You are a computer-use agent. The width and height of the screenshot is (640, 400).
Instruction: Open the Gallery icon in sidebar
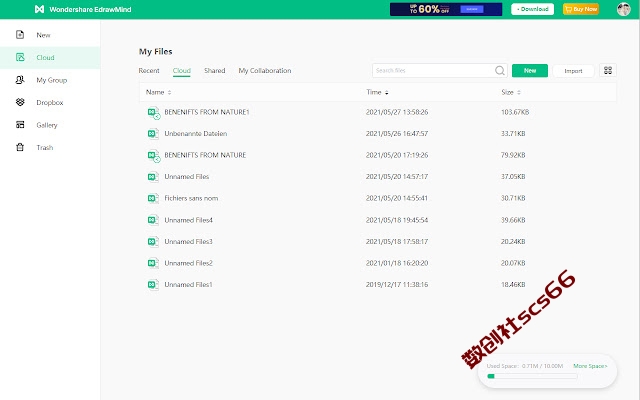[x=20, y=124]
